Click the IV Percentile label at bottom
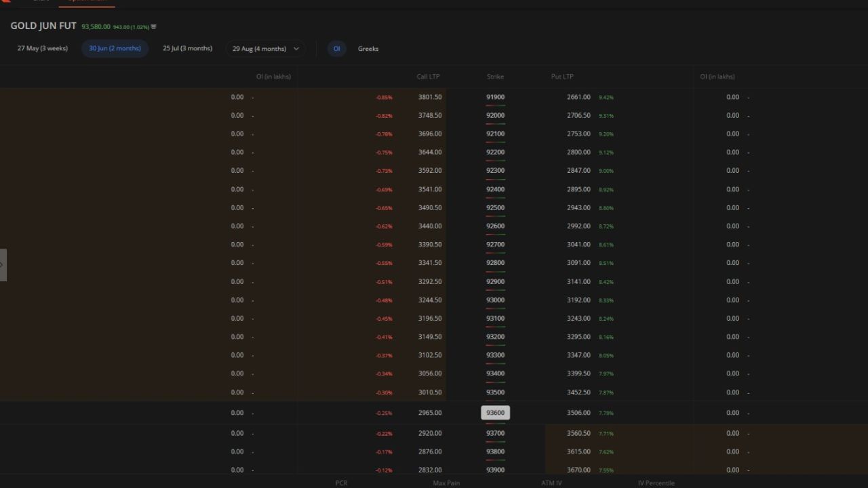Screen dimensions: 868x488 click(x=656, y=483)
